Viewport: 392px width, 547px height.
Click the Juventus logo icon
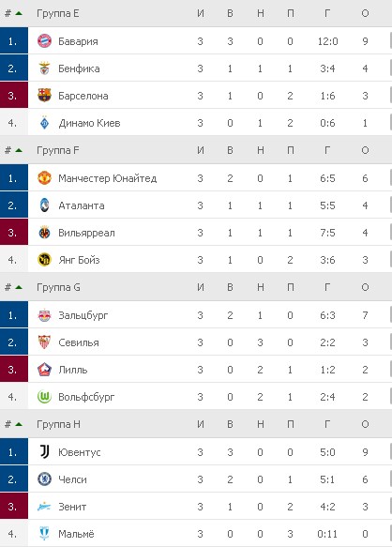tap(44, 451)
